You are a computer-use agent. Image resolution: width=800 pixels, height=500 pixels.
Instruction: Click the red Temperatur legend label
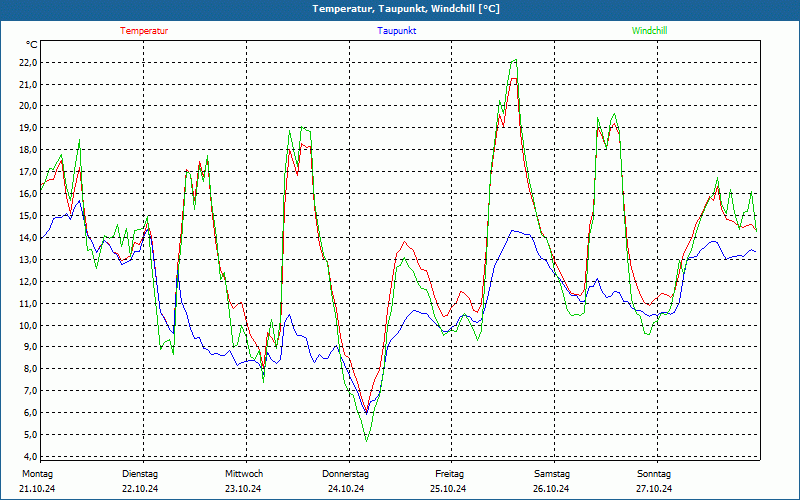pos(144,31)
